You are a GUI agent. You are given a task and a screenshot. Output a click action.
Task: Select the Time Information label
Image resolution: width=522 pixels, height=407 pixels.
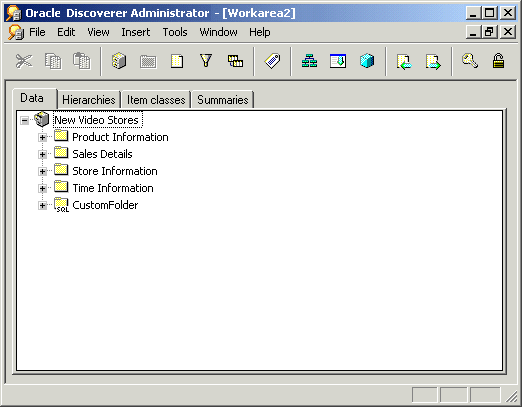(113, 188)
